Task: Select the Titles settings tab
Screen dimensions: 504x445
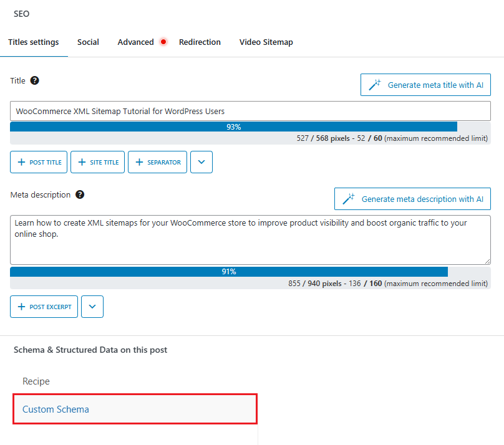Action: 34,42
